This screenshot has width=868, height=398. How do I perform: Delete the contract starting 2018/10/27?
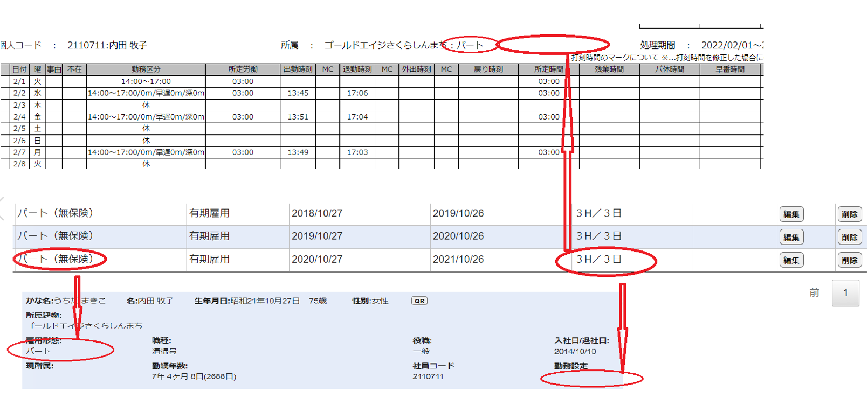849,214
